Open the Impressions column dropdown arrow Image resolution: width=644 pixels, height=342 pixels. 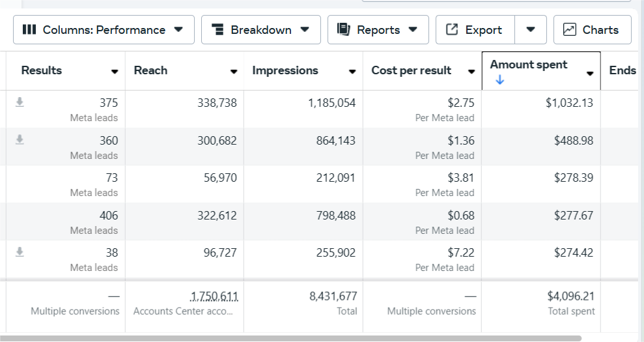coord(352,72)
